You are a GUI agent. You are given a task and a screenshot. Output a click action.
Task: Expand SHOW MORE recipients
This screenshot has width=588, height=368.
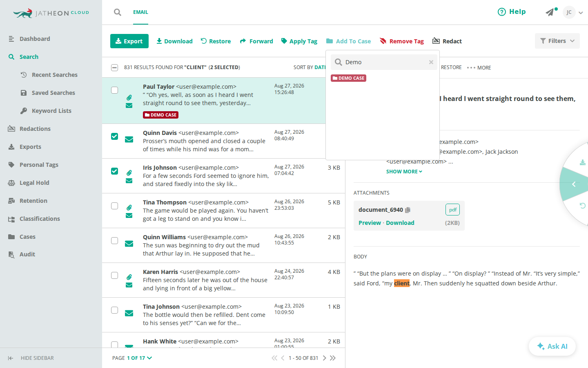pos(404,172)
